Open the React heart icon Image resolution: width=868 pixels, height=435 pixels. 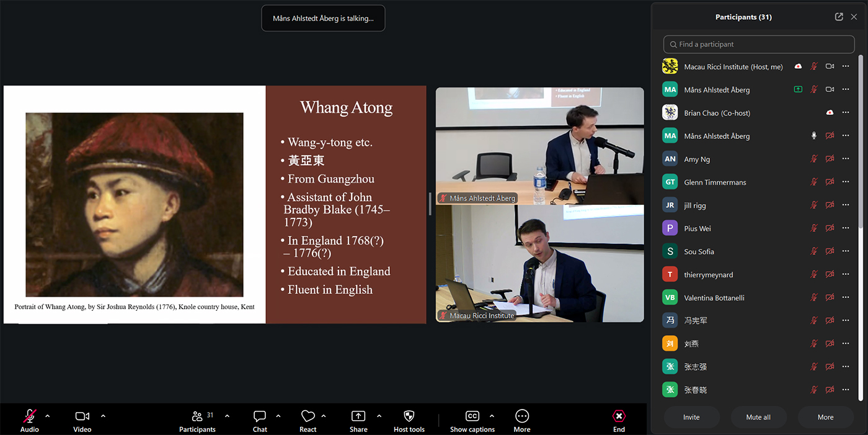pos(308,416)
